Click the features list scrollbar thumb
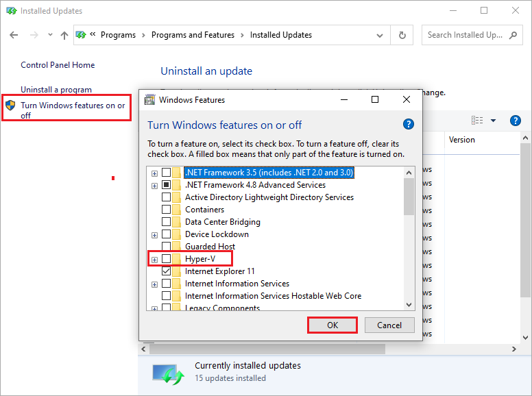Screen dimensions: 532x396 (x=409, y=197)
